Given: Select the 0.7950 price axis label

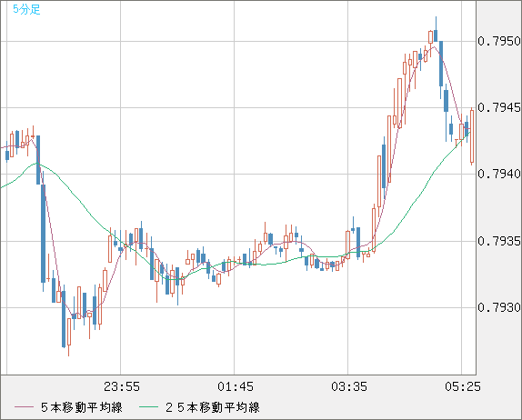Looking at the screenshot, I should point(499,41).
